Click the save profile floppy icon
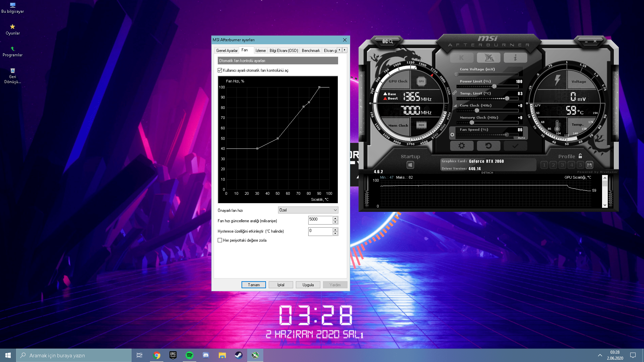This screenshot has height=362, width=644. [589, 165]
